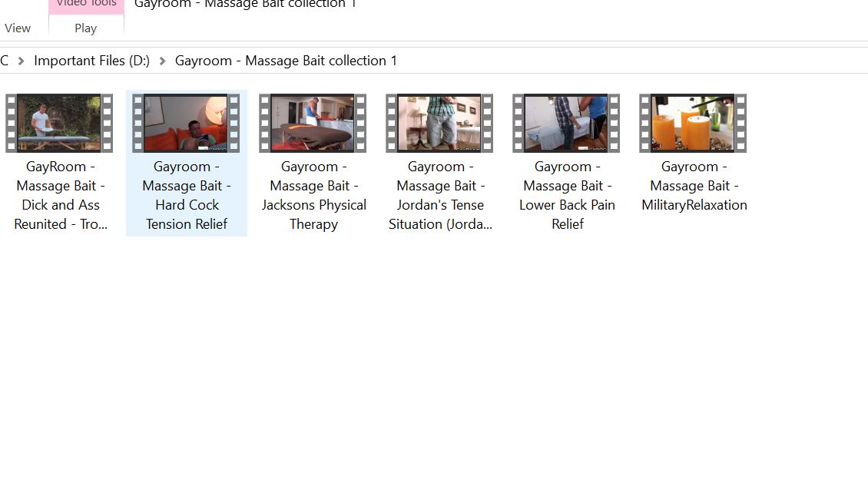Click the 'Hard Cock Tension Relief' file name
Image resolution: width=868 pixels, height=496 pixels.
pos(187,196)
